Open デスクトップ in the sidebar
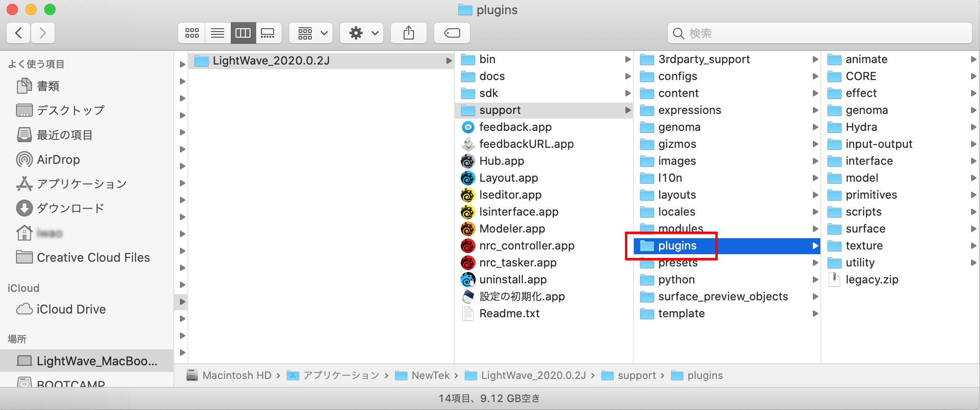Screen dimensions: 980x410 pos(87,110)
